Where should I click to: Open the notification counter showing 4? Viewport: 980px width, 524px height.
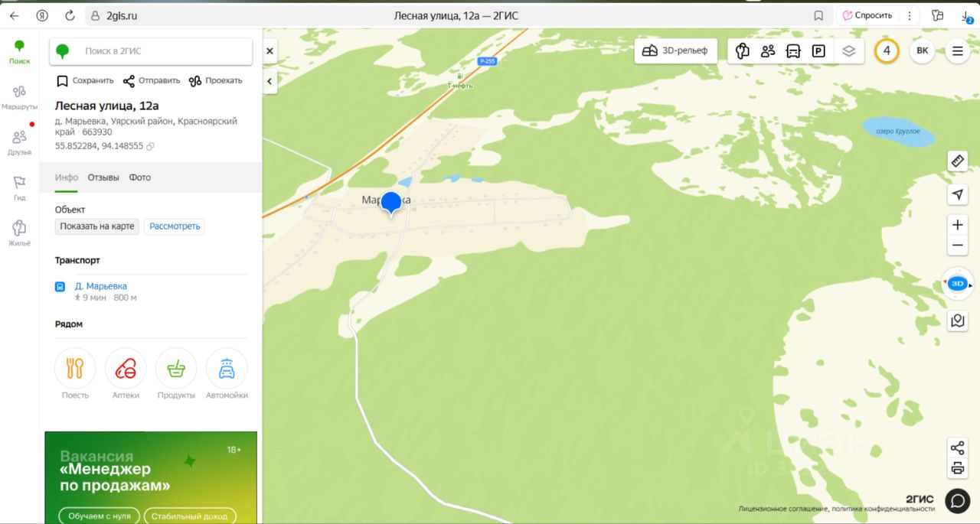(x=887, y=51)
